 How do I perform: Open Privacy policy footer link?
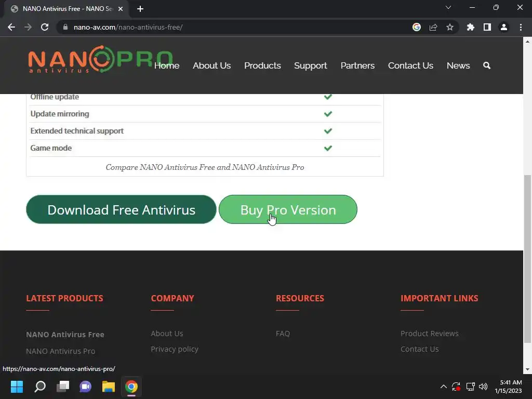[x=175, y=349]
